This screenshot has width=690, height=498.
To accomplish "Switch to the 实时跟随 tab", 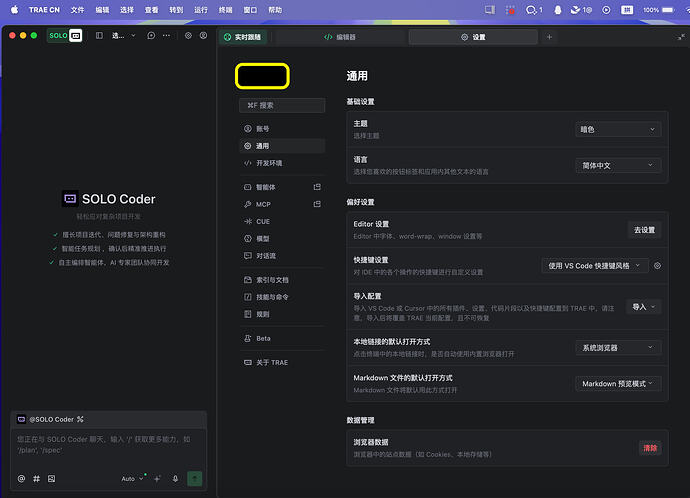I will (243, 37).
